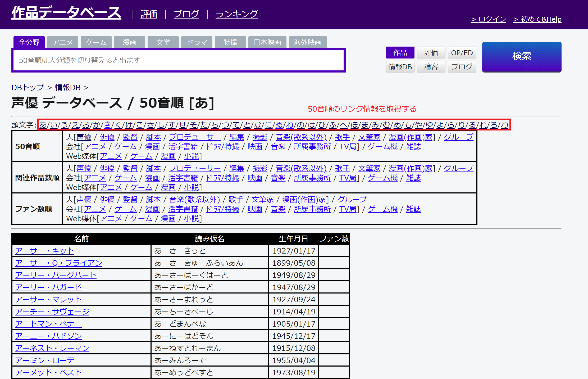Open 脚本 link in ファン数順 row
Viewport: 588px width, 379px height.
click(153, 200)
